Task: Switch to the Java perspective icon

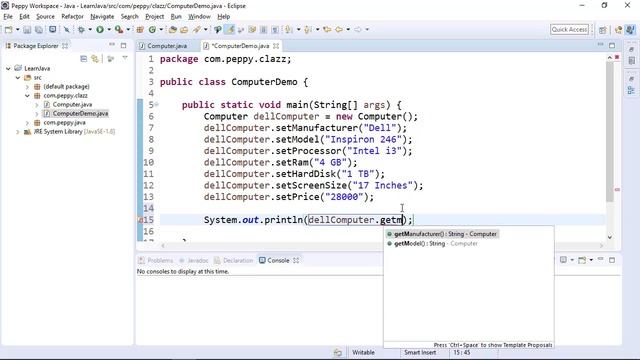Action: [x=630, y=30]
